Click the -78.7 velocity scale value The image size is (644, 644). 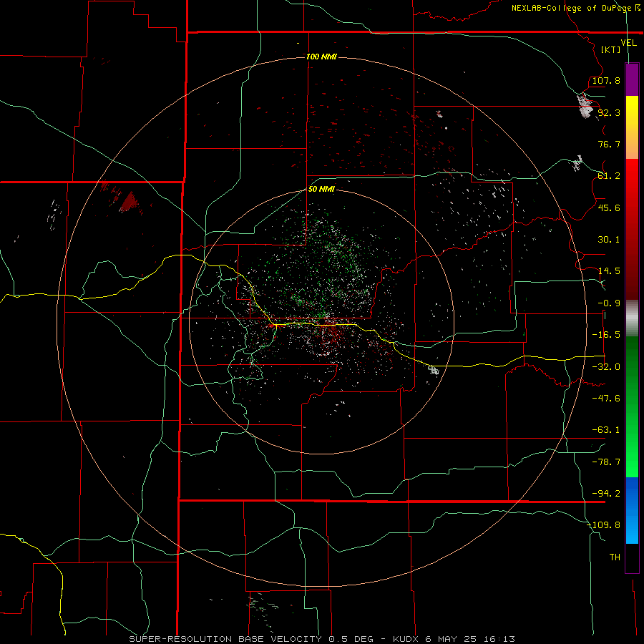[x=606, y=462]
